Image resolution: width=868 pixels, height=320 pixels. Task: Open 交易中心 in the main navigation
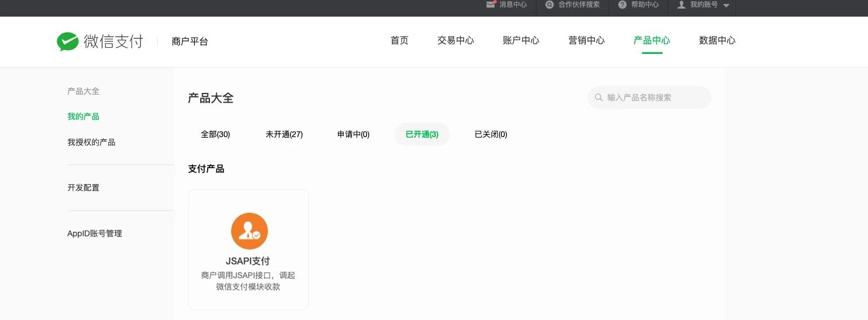[456, 40]
